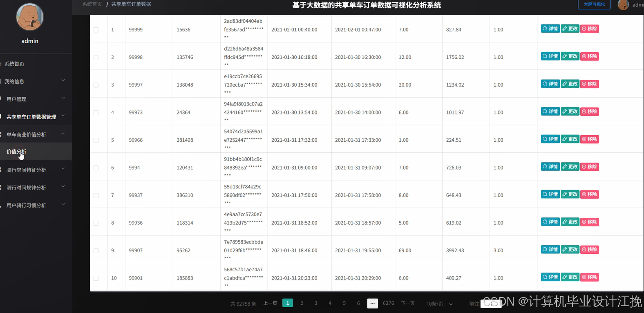
Task: Remove the row with ID 99973
Action: (x=590, y=112)
